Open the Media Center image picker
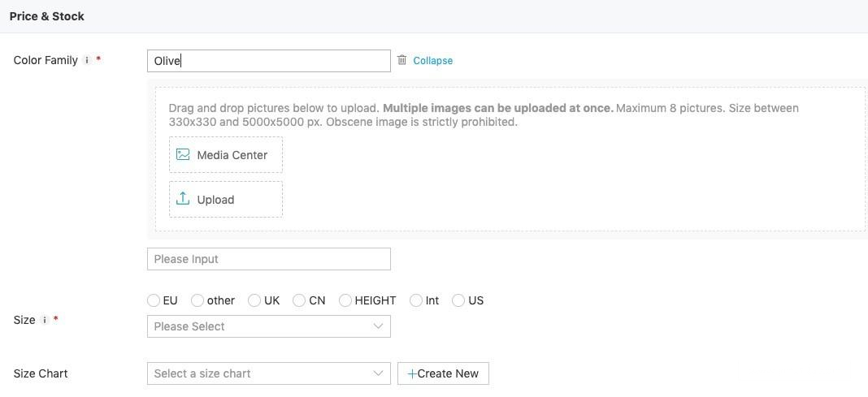Image resolution: width=868 pixels, height=397 pixels. 226,154
